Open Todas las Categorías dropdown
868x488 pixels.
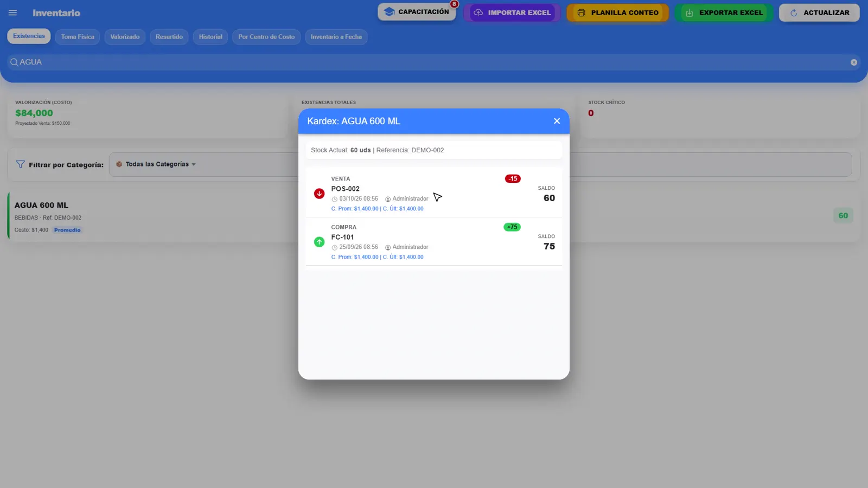(x=481, y=164)
